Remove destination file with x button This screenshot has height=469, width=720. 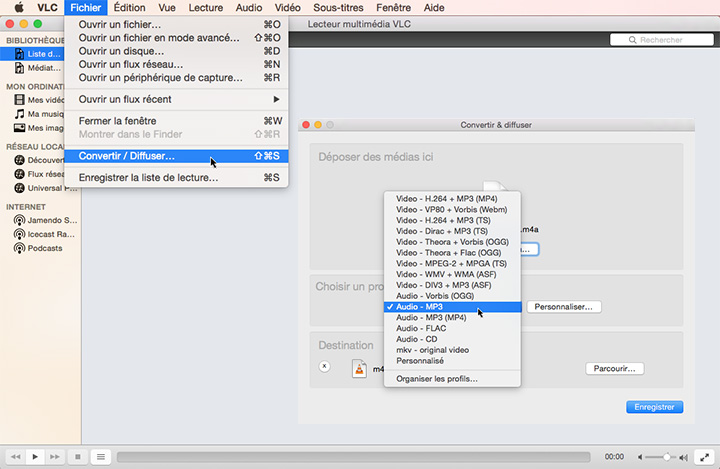(324, 366)
